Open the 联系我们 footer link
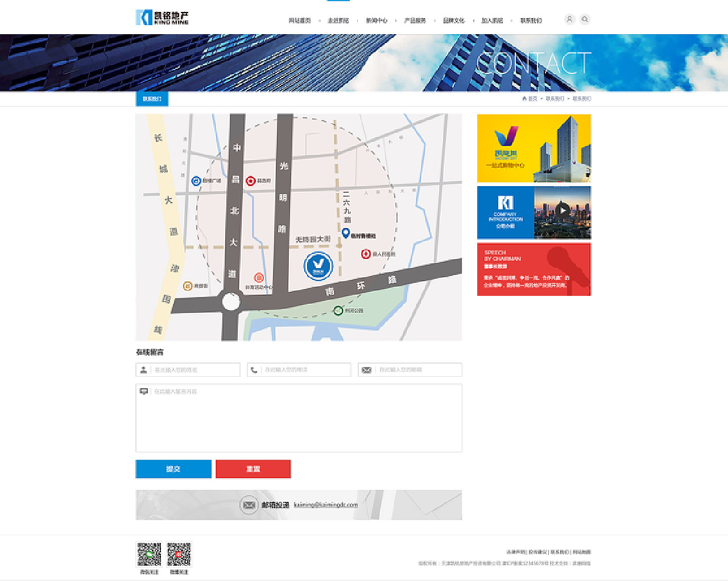The height and width of the screenshot is (581, 728). (560, 552)
